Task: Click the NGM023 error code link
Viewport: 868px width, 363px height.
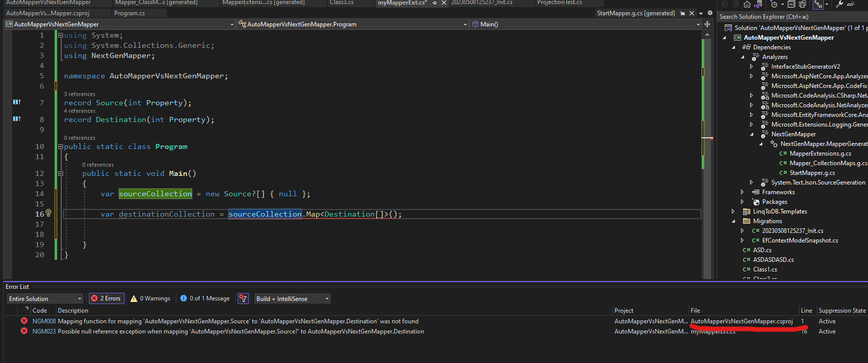Action: (x=44, y=331)
